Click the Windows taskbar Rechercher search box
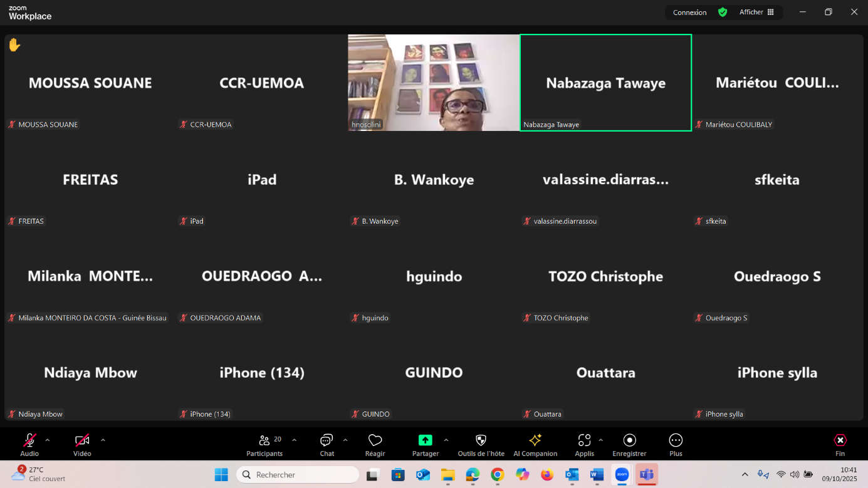868x488 pixels. point(298,475)
